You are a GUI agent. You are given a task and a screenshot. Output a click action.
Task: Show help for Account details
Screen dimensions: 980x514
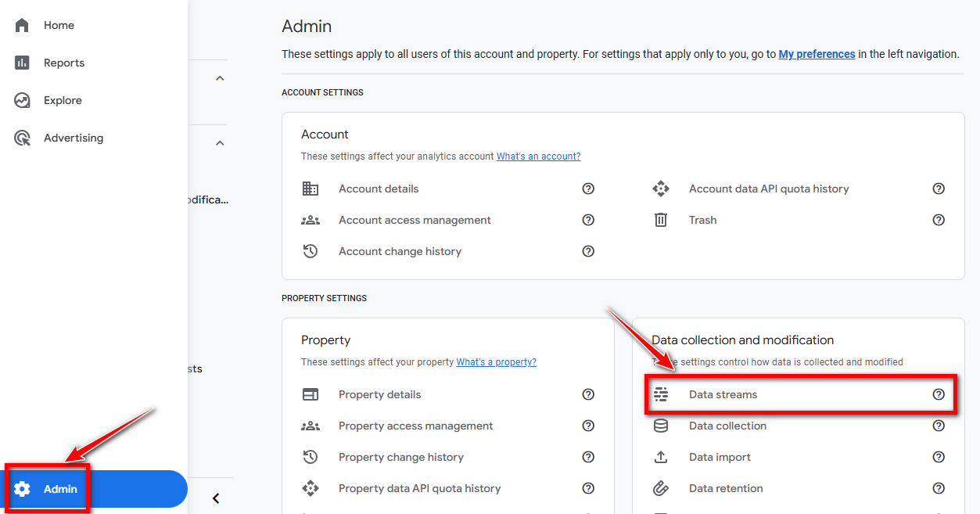coord(588,189)
